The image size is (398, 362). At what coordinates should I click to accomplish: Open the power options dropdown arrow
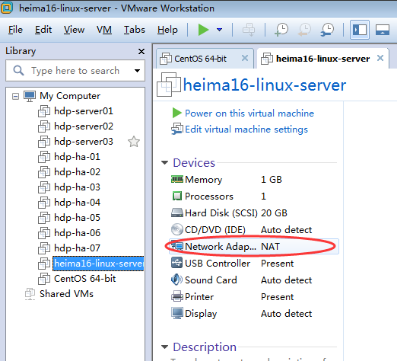click(x=219, y=30)
